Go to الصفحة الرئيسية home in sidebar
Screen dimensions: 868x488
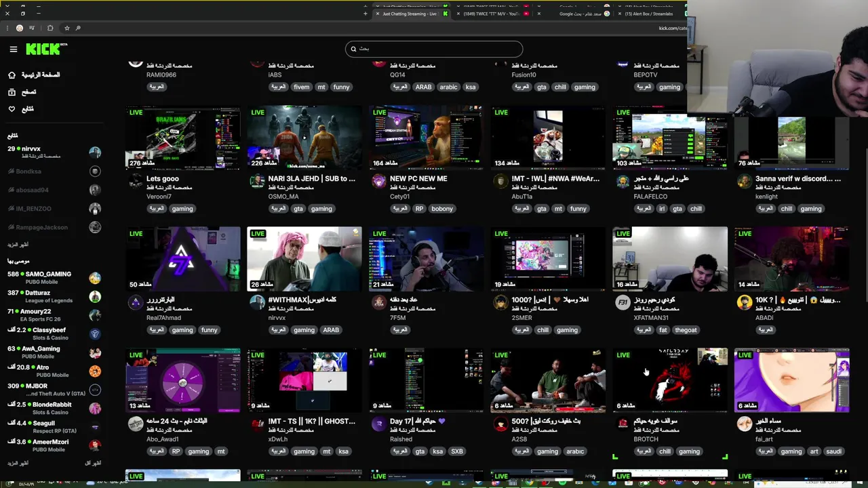pyautogui.click(x=34, y=75)
